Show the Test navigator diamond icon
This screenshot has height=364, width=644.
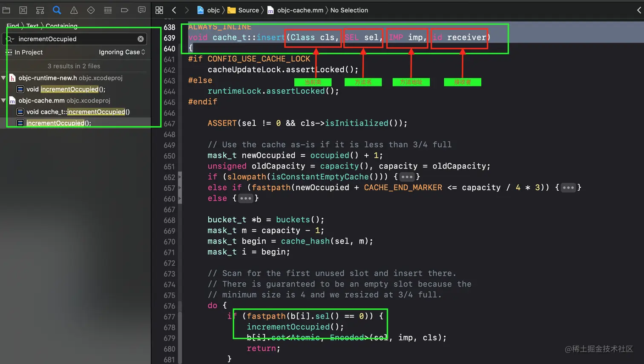[x=91, y=10]
